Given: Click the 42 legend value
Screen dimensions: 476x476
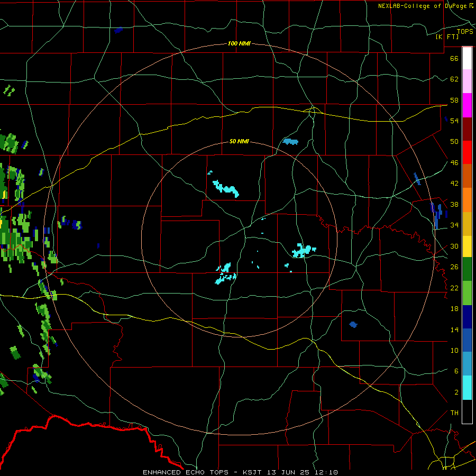Looking at the screenshot, I should [x=454, y=183].
